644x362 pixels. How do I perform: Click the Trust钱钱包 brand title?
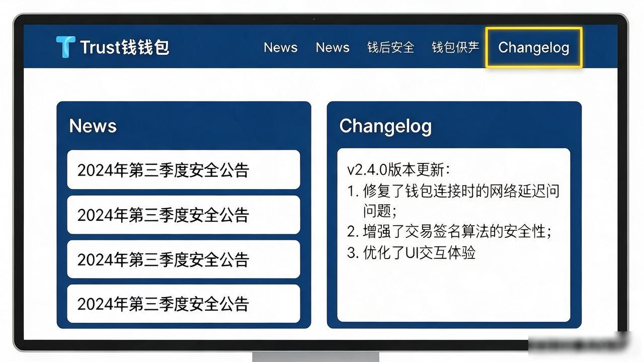point(125,47)
